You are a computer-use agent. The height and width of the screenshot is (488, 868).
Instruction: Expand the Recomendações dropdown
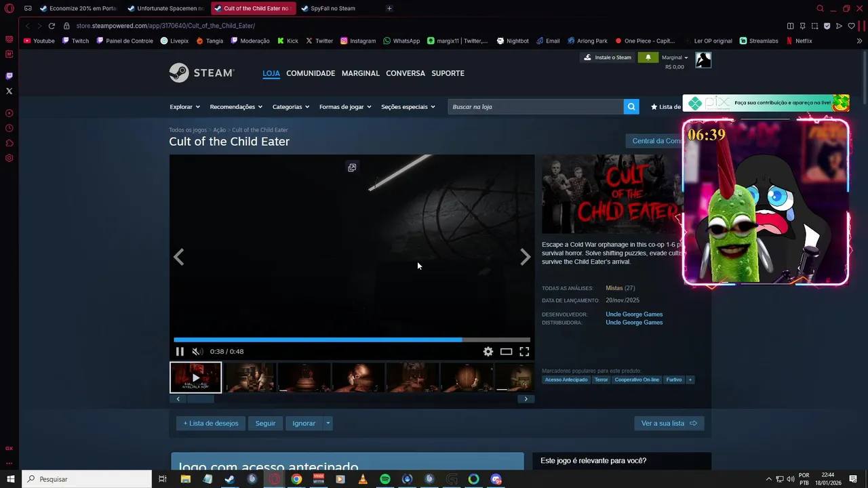236,106
